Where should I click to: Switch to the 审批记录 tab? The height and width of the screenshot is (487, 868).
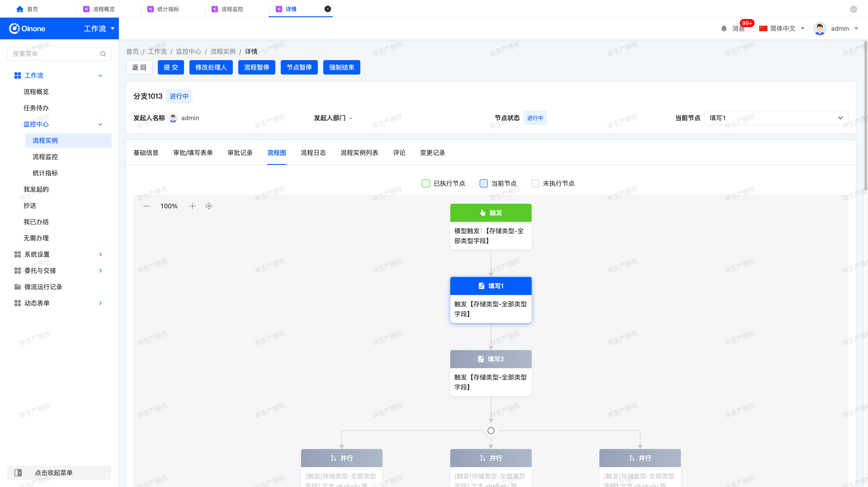pyautogui.click(x=240, y=153)
